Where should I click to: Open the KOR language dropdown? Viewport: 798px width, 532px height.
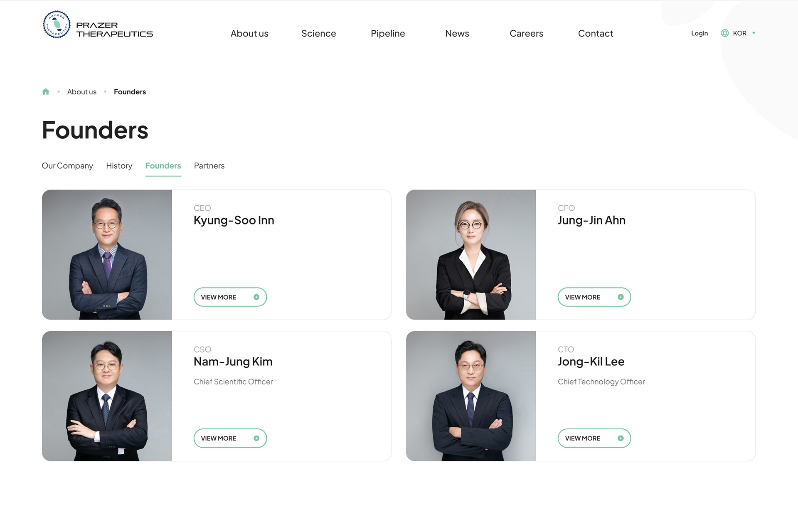point(739,33)
